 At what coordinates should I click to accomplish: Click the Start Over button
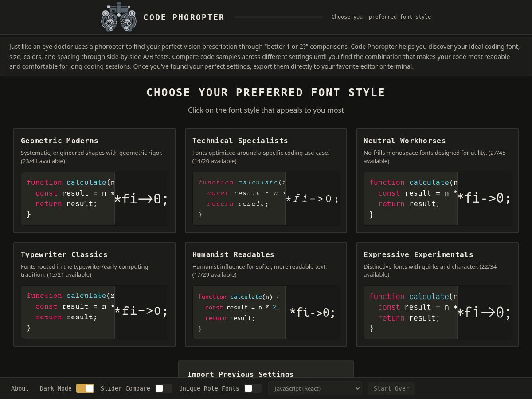click(x=391, y=388)
